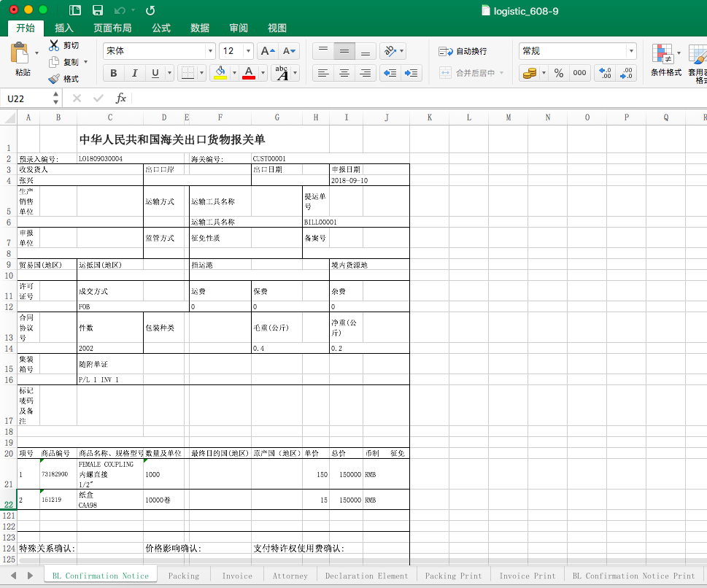Click the Name Box showing U22

coord(28,98)
